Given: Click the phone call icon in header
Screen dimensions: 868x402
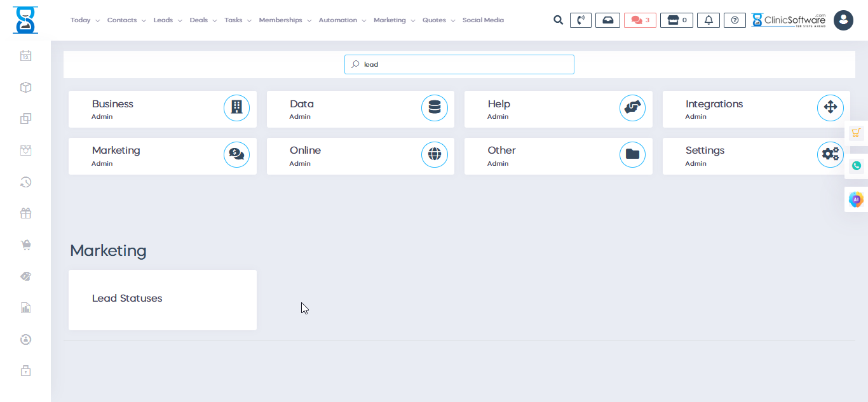Looking at the screenshot, I should (x=580, y=20).
